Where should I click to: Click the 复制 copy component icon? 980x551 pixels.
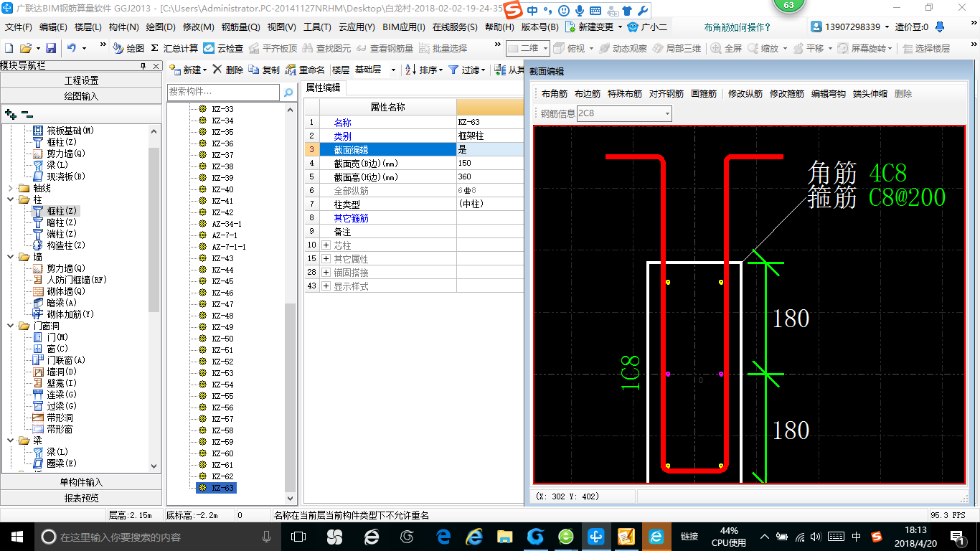[254, 70]
